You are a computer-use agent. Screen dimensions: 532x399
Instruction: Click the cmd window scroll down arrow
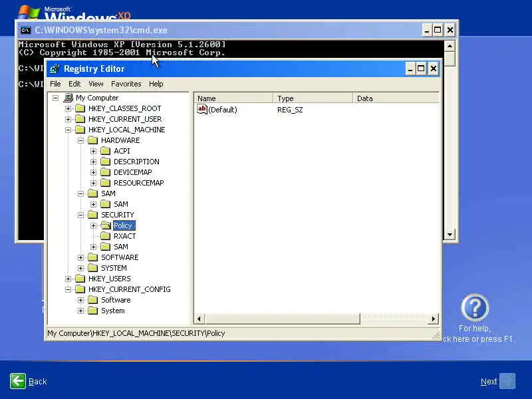tap(450, 235)
